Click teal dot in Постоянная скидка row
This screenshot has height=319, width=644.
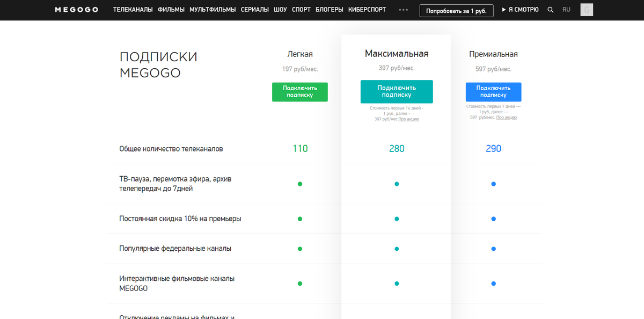[x=397, y=219]
